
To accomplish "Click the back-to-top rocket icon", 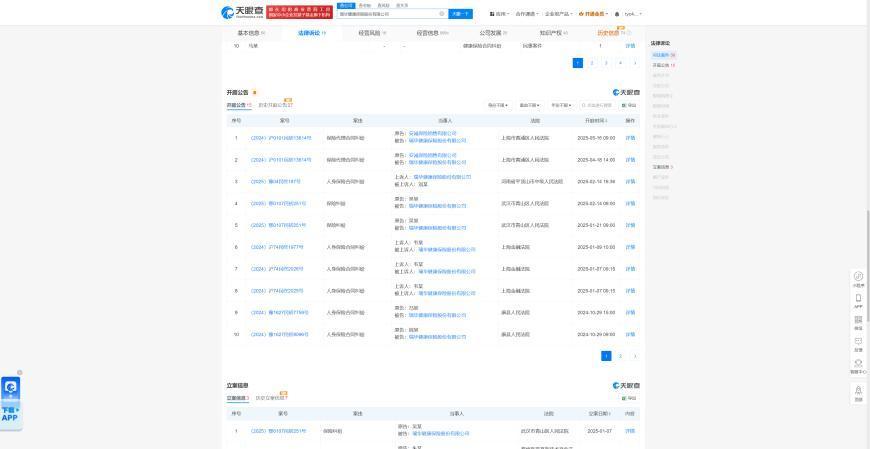I will [858, 391].
